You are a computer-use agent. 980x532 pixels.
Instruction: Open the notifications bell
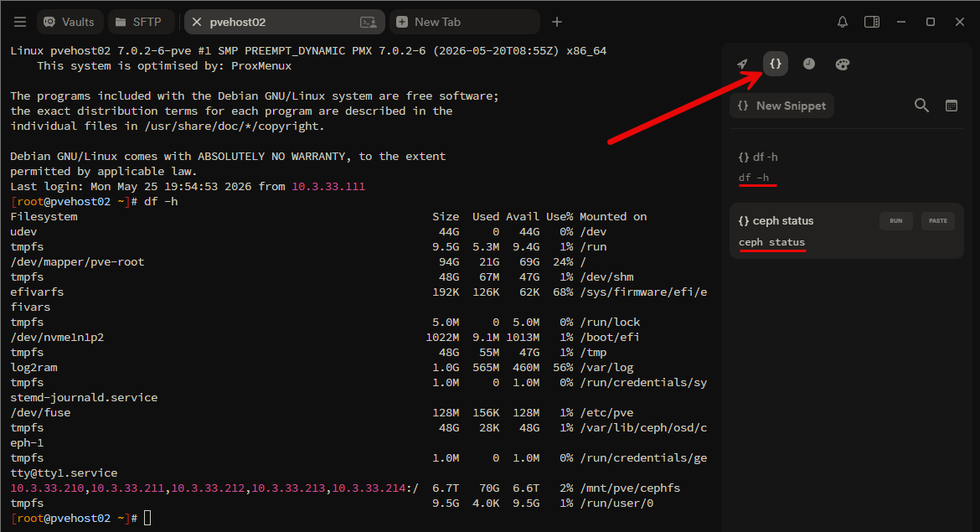click(843, 22)
